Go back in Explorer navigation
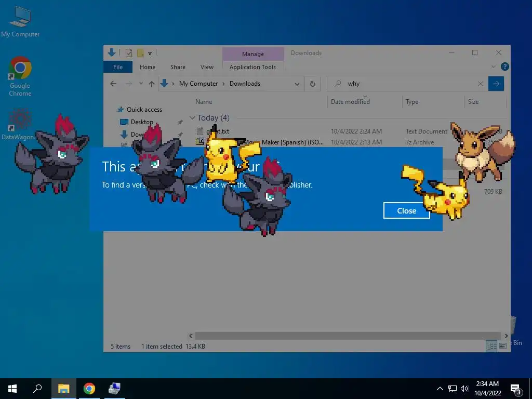This screenshot has height=399, width=532. click(x=113, y=84)
